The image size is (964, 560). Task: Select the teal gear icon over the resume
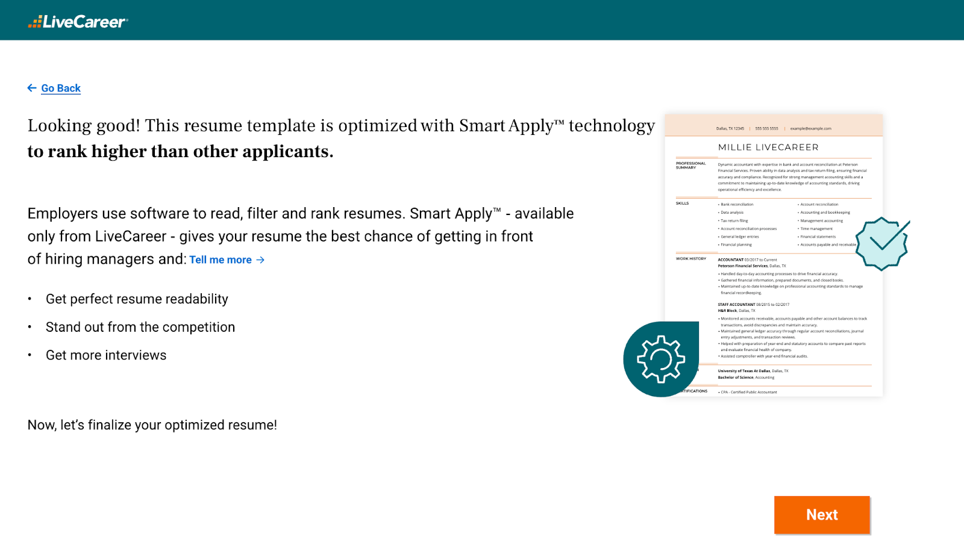tap(662, 359)
